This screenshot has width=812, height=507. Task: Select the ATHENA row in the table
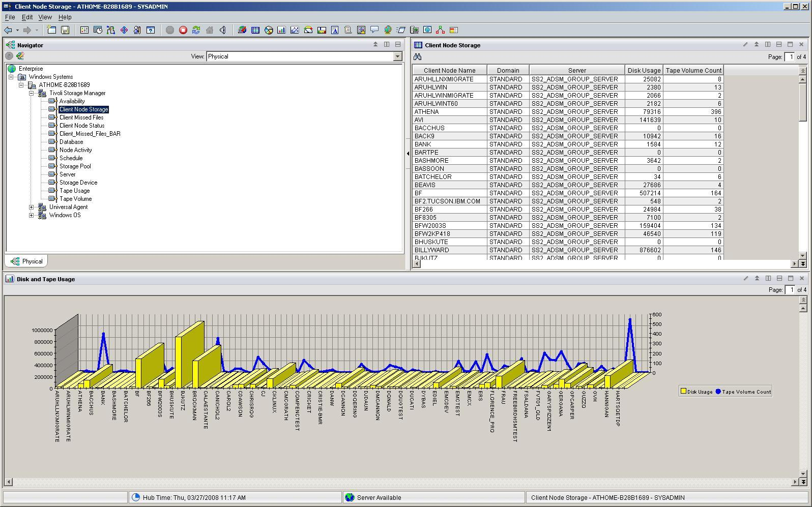click(x=568, y=112)
